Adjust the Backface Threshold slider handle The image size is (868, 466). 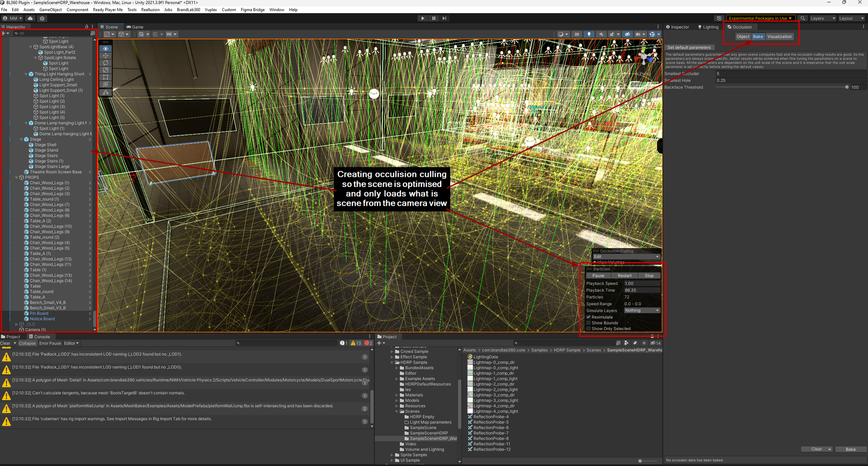coord(847,87)
